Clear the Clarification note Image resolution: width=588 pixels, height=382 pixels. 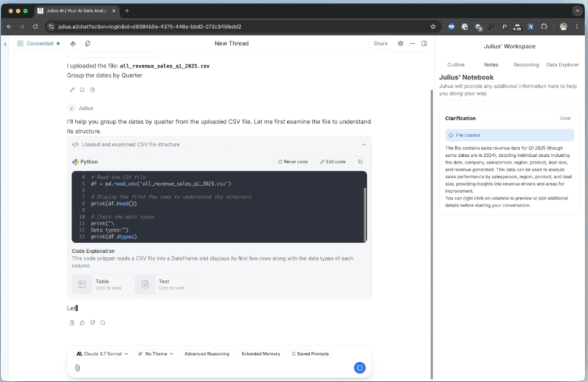tap(565, 118)
